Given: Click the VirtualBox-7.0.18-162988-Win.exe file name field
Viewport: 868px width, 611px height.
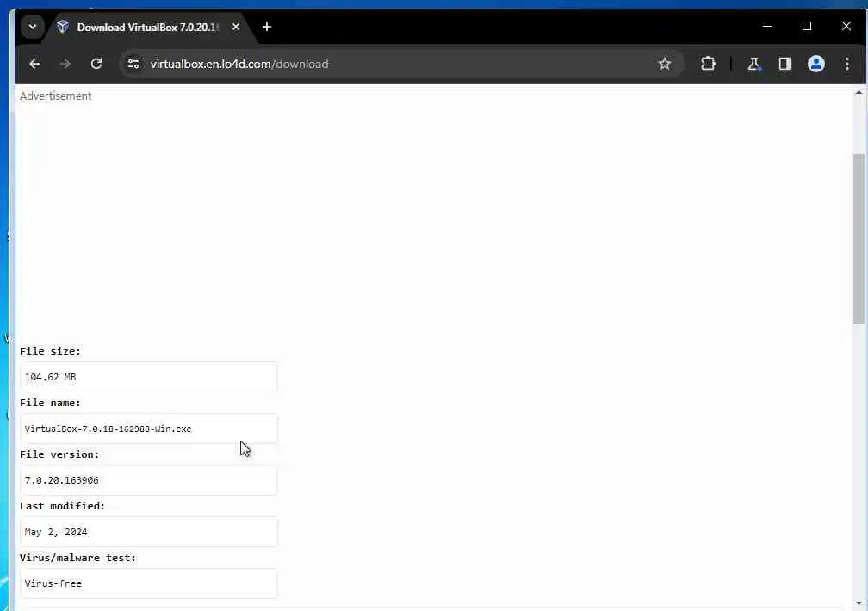Looking at the screenshot, I should [x=148, y=429].
